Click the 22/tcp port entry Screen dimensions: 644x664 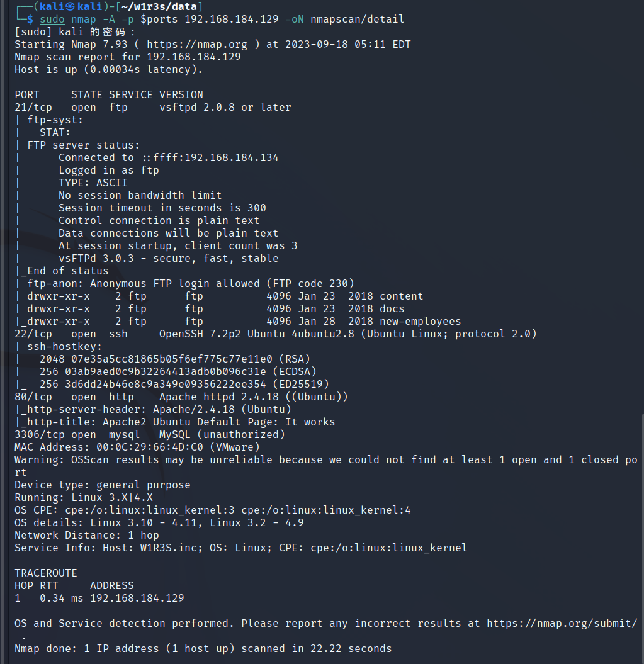pyautogui.click(x=33, y=334)
